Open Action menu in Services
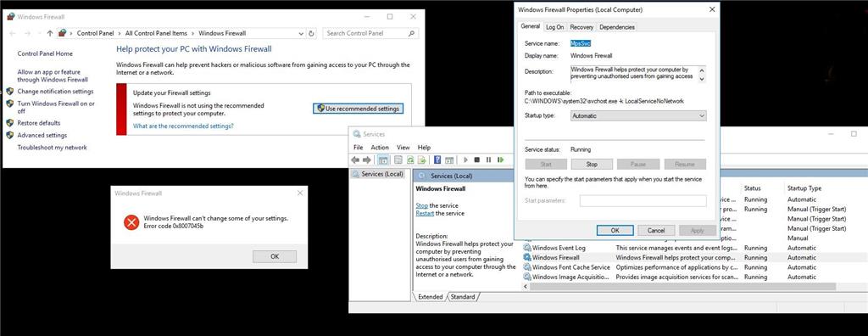 (x=380, y=148)
